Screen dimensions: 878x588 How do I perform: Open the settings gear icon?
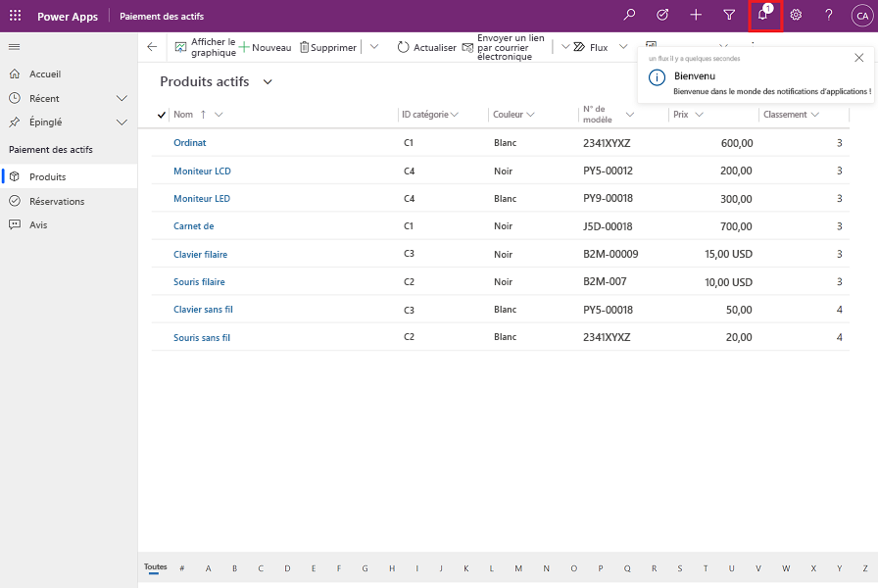796,16
